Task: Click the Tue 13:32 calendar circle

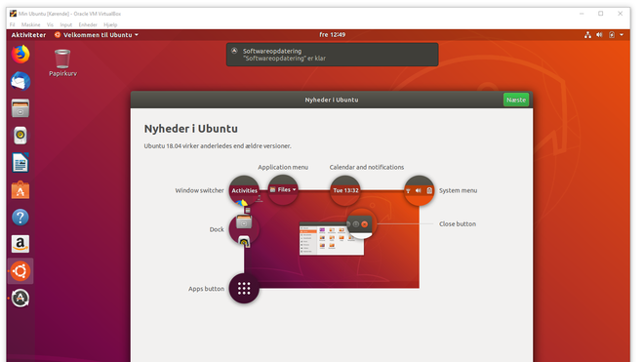Action: tap(345, 190)
